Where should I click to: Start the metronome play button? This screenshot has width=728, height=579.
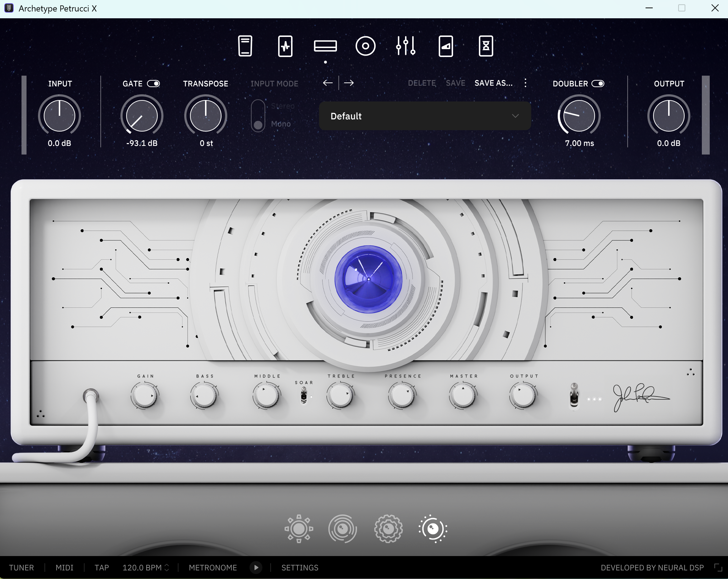pyautogui.click(x=256, y=568)
